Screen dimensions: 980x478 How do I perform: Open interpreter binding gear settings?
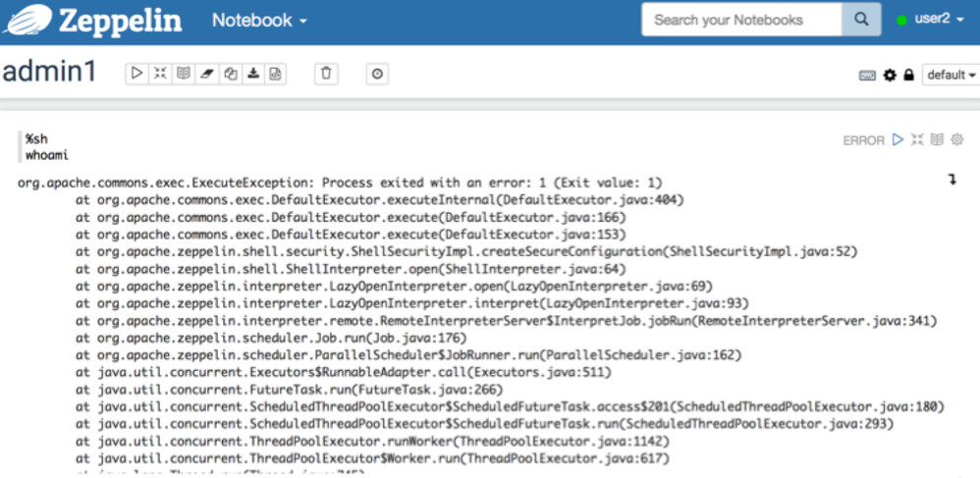click(891, 76)
